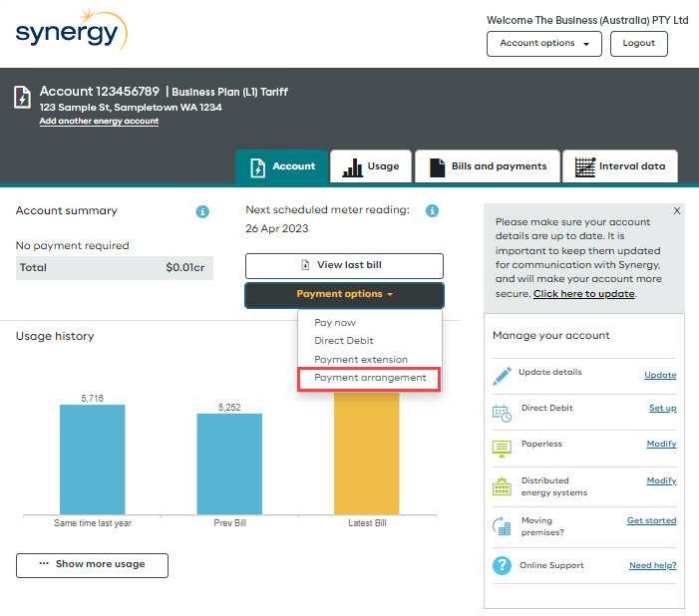Click the question mark Online Support icon
Viewport: 699px width, 616px height.
coord(502,565)
